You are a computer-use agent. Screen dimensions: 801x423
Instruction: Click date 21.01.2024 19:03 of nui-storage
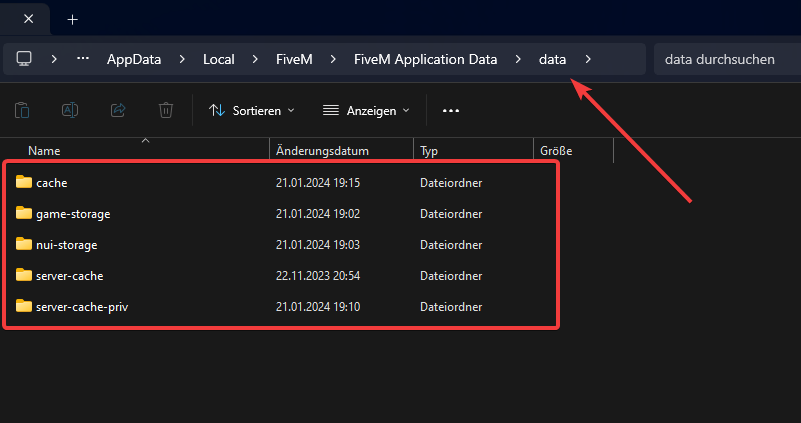coord(318,245)
